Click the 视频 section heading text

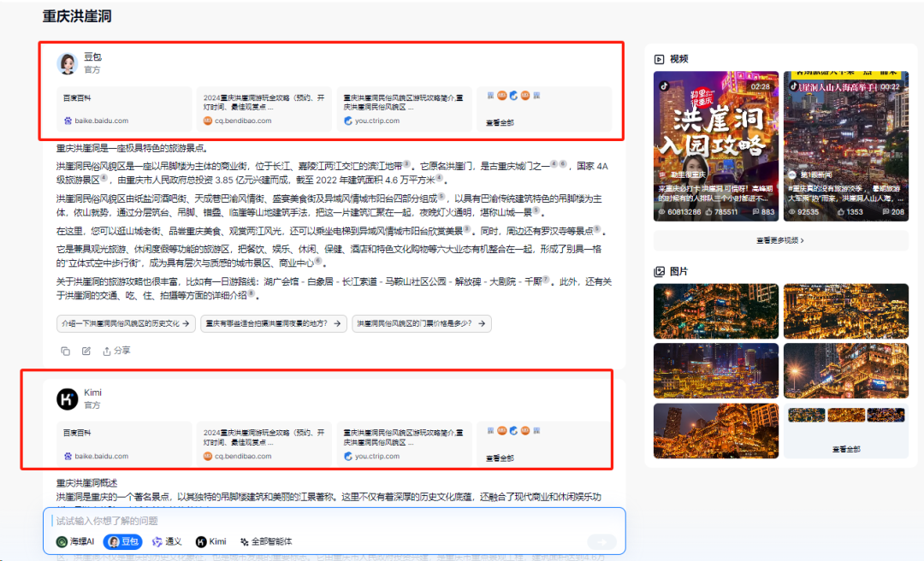tap(678, 59)
